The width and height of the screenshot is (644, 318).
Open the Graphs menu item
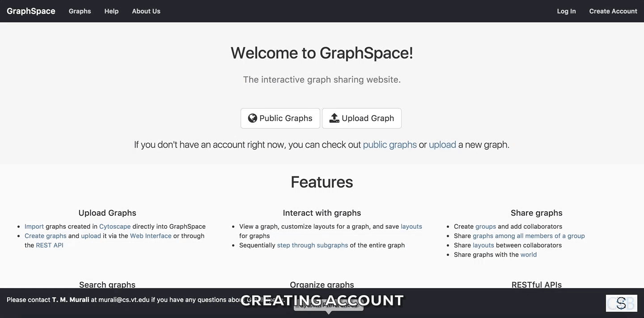tap(80, 11)
